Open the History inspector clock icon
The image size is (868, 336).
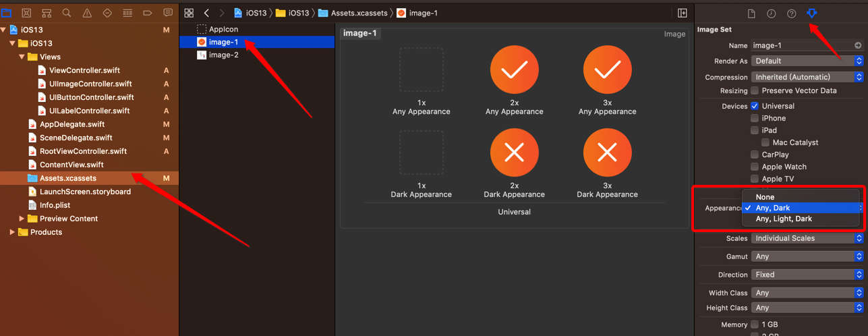[772, 13]
